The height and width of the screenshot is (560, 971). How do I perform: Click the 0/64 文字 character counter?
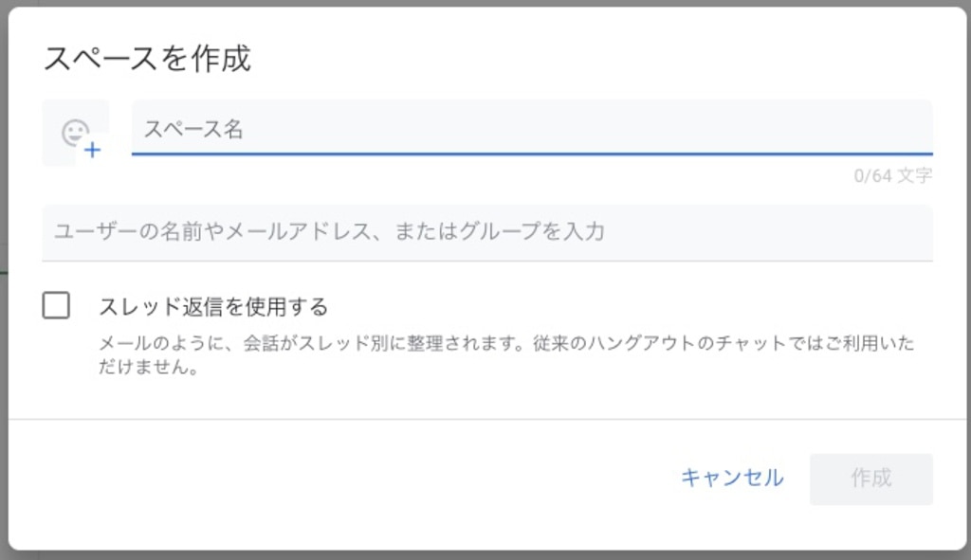click(891, 176)
